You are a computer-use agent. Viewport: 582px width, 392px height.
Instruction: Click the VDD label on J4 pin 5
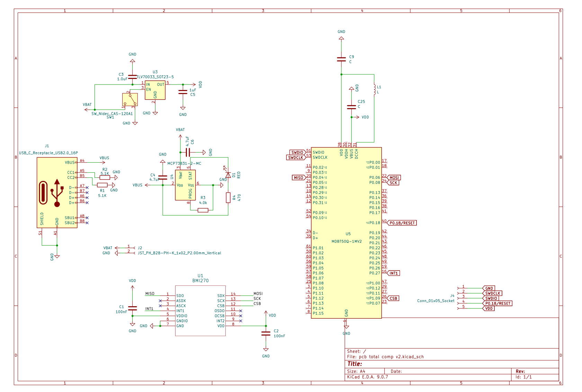point(489,308)
